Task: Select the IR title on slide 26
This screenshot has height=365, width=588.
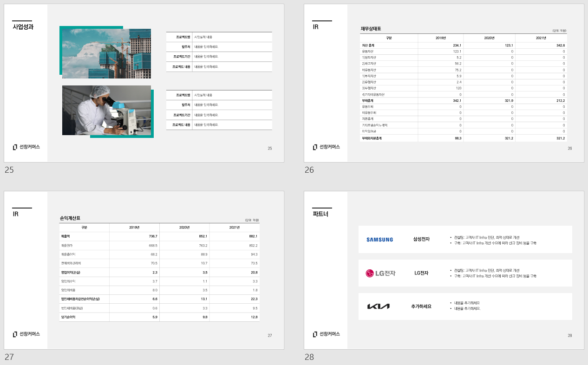Action: 315,27
